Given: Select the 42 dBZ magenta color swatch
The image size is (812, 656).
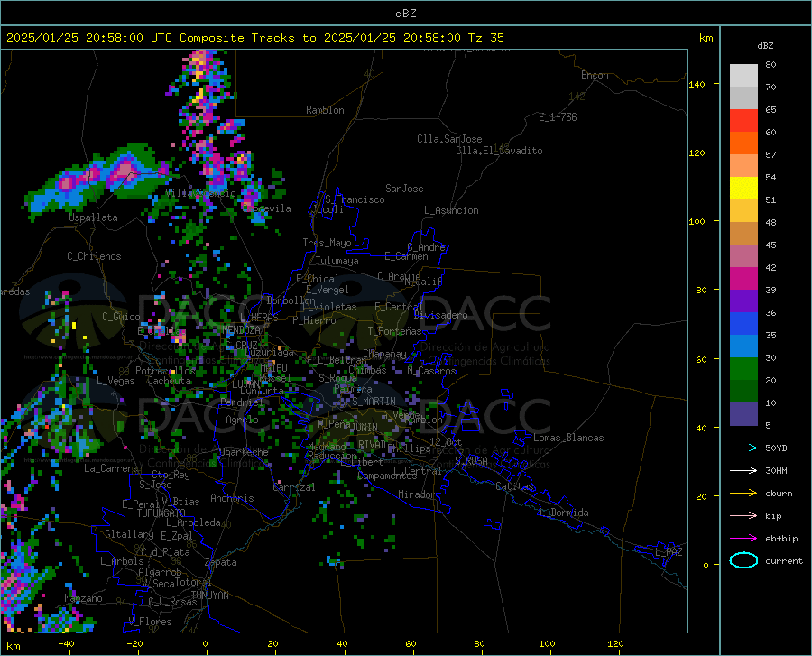Looking at the screenshot, I should coord(743,279).
